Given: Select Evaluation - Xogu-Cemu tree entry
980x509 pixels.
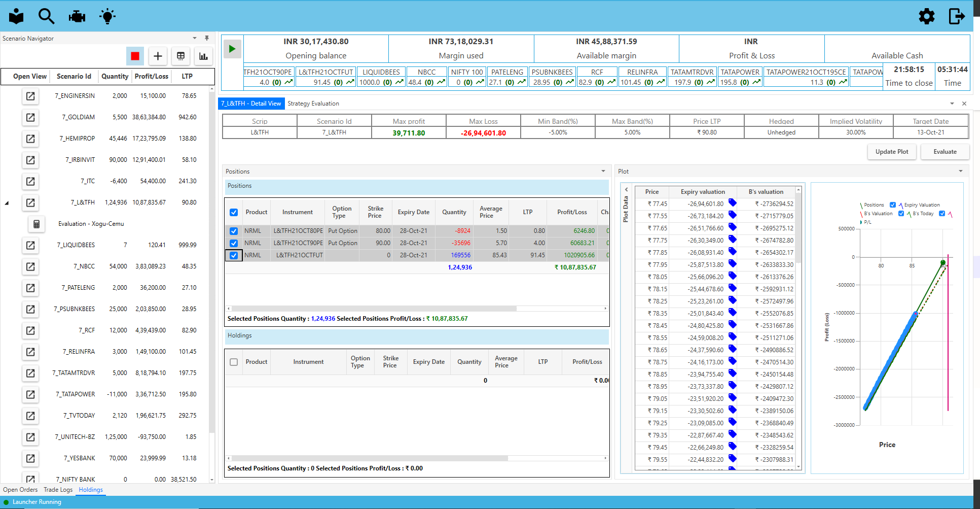Looking at the screenshot, I should point(91,224).
